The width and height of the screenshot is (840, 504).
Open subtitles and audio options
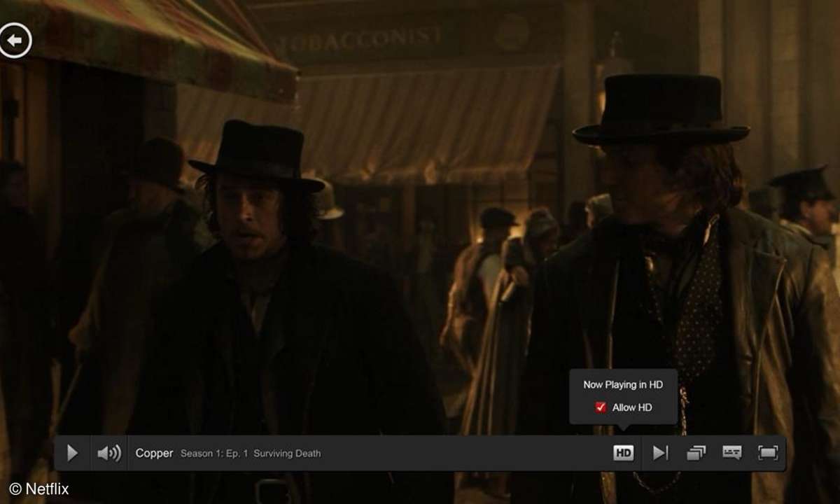pyautogui.click(x=732, y=452)
